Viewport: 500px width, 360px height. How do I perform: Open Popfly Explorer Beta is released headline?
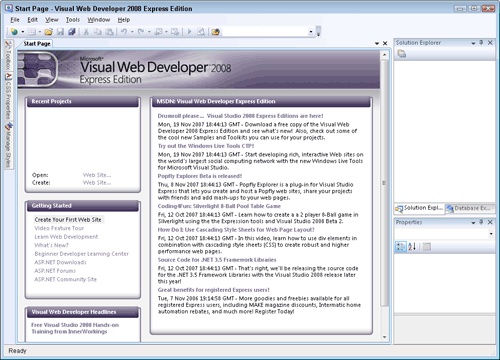200,176
